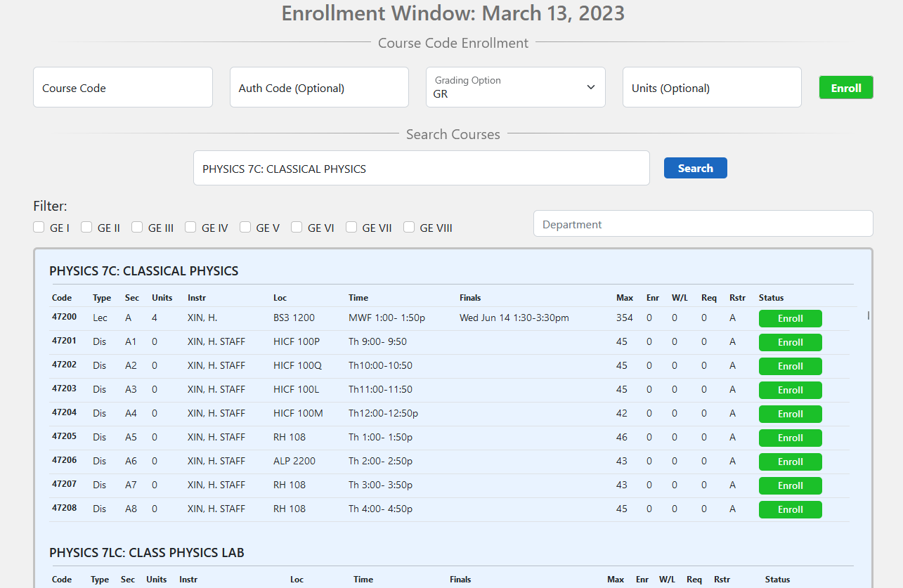Tick the GE VI filter checkbox

point(297,227)
